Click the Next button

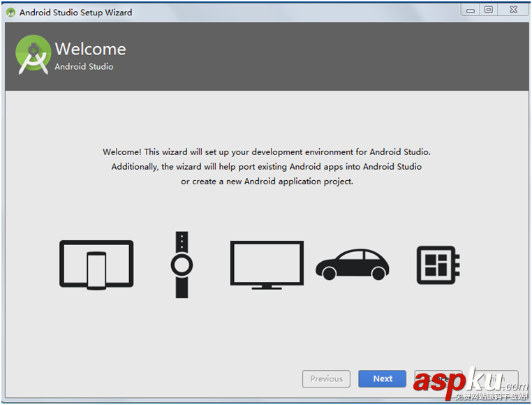tap(382, 378)
